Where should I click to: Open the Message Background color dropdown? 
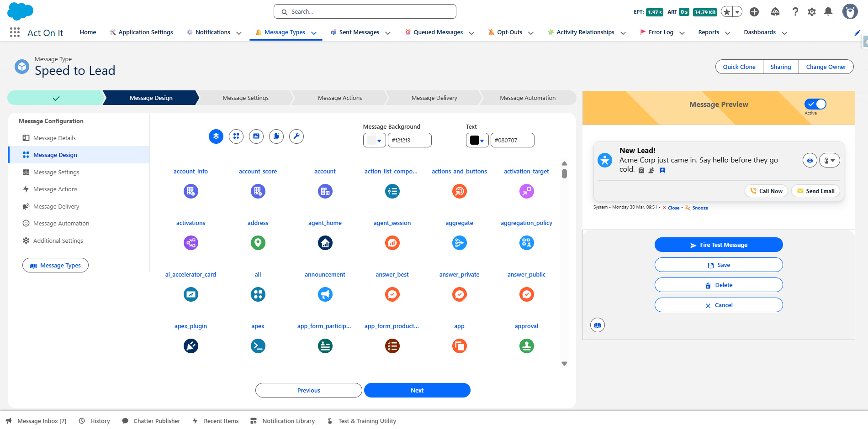tap(375, 140)
